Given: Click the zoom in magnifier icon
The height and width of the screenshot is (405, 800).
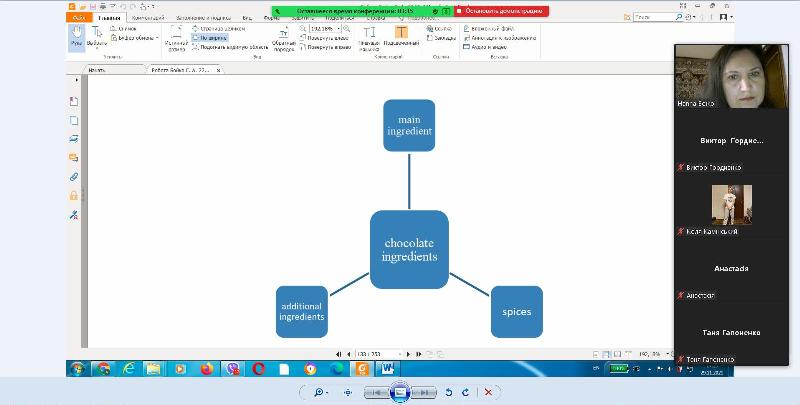Looking at the screenshot, I should point(346,29).
